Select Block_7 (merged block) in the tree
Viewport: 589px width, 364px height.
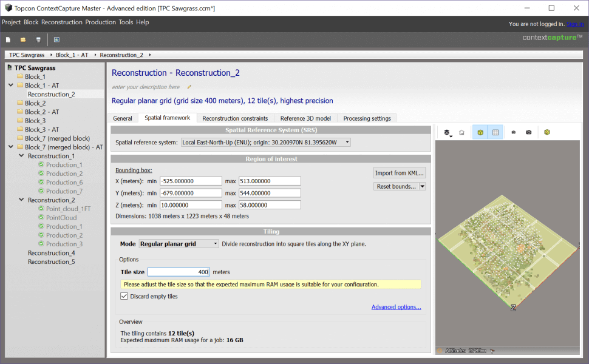pyautogui.click(x=57, y=138)
